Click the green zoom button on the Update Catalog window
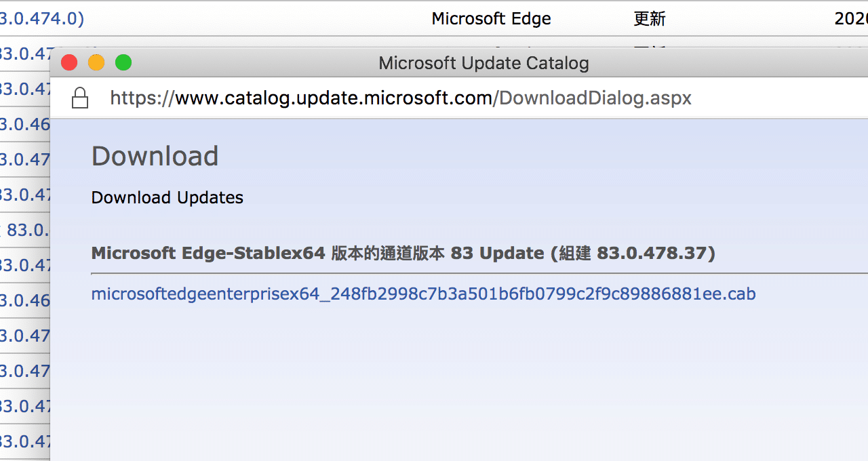Image resolution: width=868 pixels, height=461 pixels. click(x=123, y=62)
